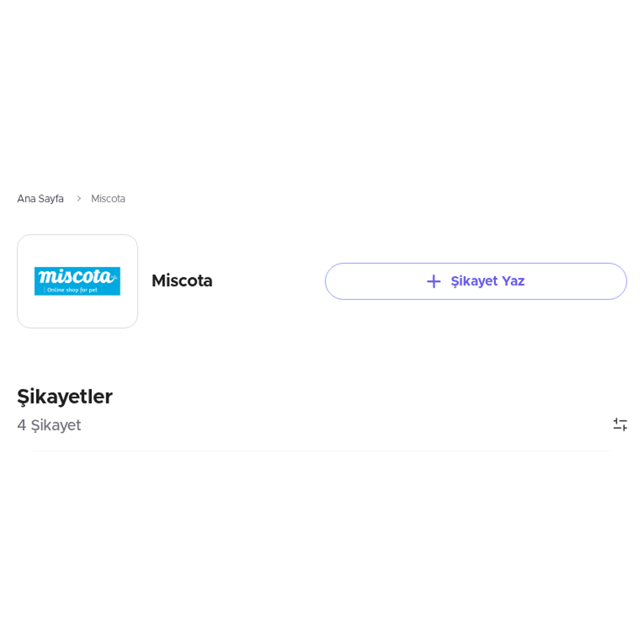This screenshot has height=644, width=644.
Task: Click the "Online shop for pet" tagline
Action: click(72, 290)
